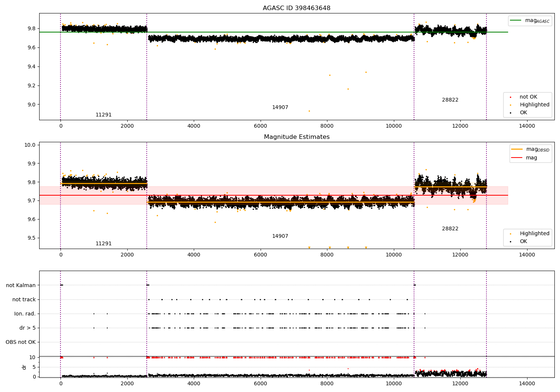Click x-axis tick '8000' of the middle plot
560x392 pixels.
coord(327,255)
